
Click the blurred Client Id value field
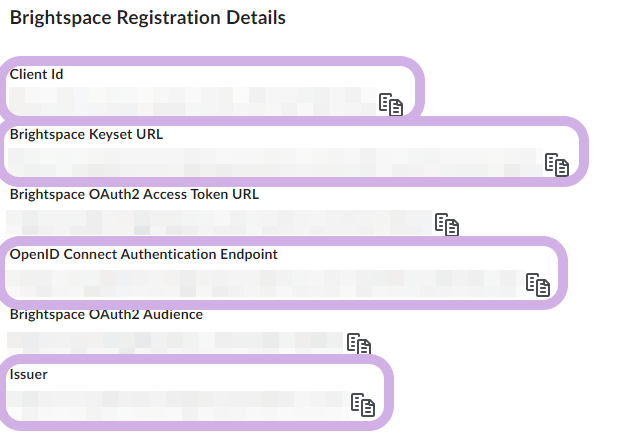(192, 101)
